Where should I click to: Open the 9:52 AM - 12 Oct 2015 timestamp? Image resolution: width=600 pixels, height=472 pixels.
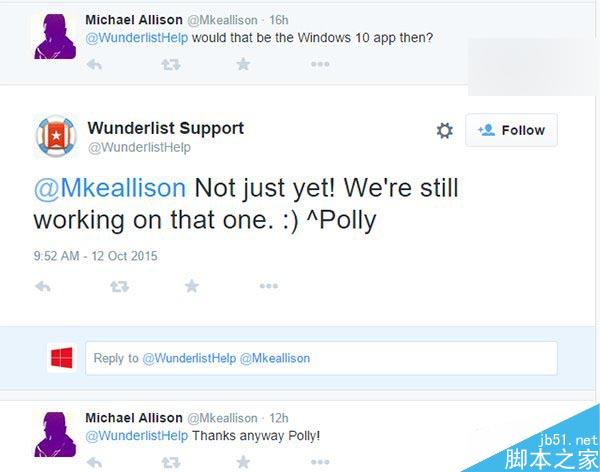[95, 256]
